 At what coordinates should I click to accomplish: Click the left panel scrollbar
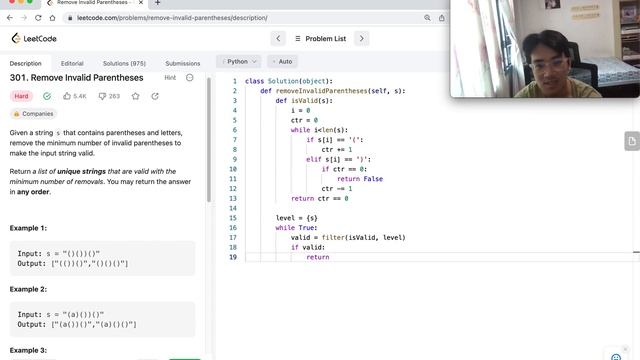[209, 139]
